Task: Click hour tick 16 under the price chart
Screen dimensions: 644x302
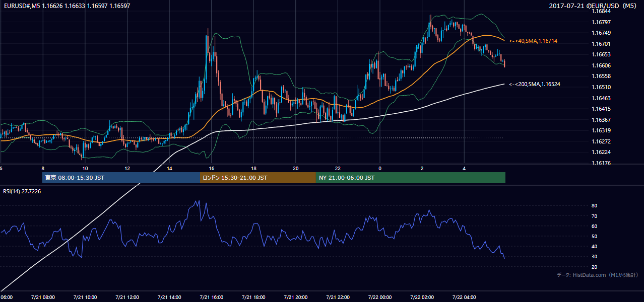Action: pos(211,168)
